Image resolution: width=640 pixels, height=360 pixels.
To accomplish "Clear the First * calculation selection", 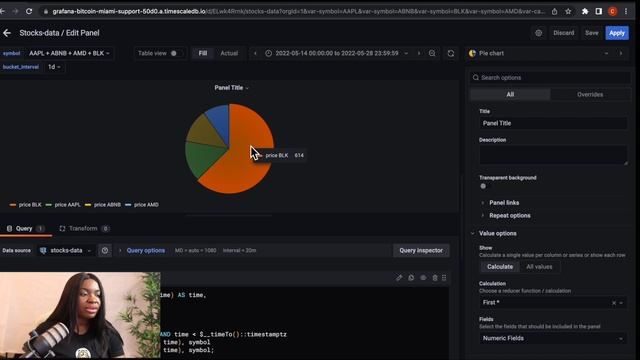I will pyautogui.click(x=614, y=303).
